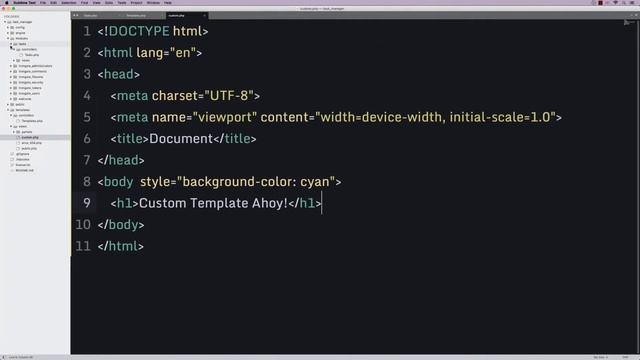
Task: Open the .htaccess file icon
Action: 12,160
